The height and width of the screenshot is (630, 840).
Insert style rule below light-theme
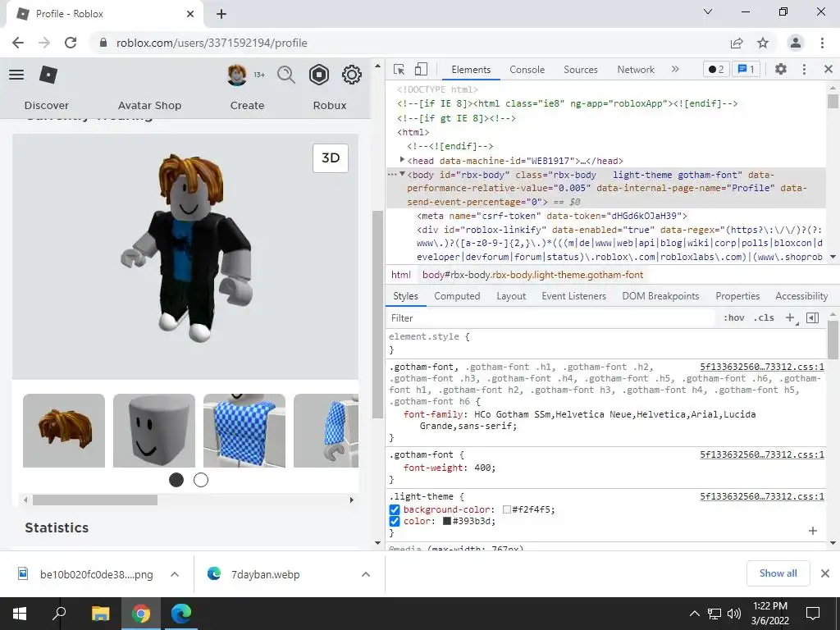[x=813, y=531]
